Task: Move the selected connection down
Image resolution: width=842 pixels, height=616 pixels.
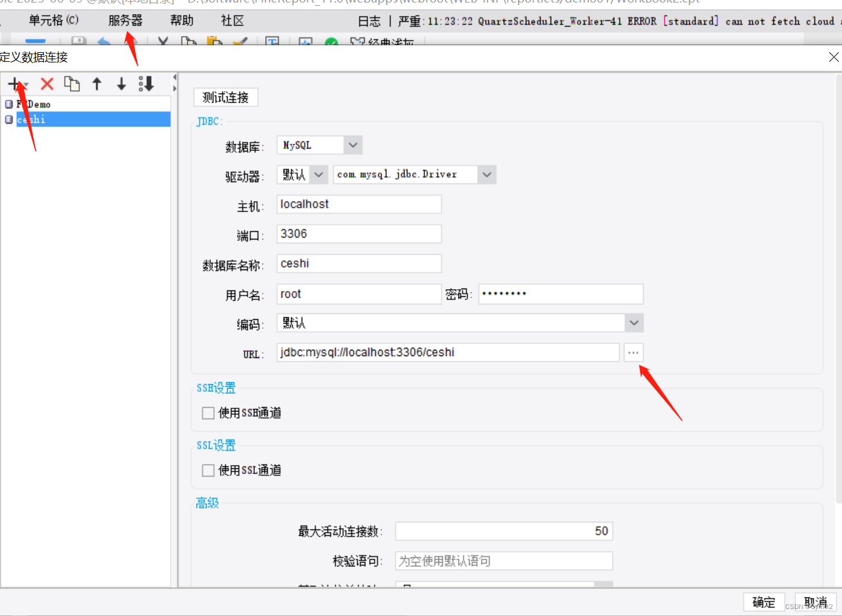Action: (x=121, y=84)
